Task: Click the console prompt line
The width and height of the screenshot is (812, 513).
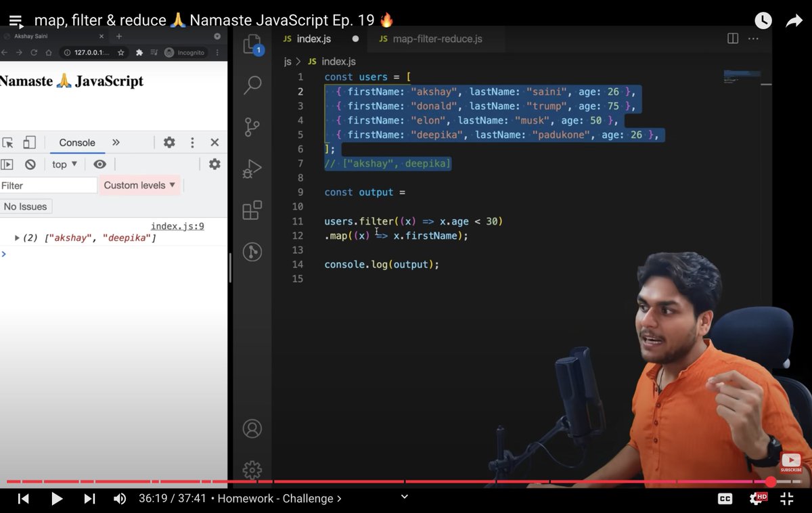Action: 114,254
